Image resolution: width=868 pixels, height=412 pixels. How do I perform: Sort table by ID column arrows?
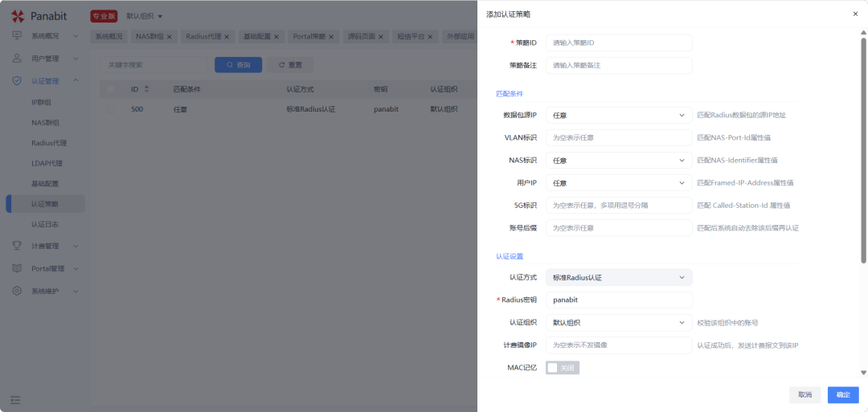point(147,89)
